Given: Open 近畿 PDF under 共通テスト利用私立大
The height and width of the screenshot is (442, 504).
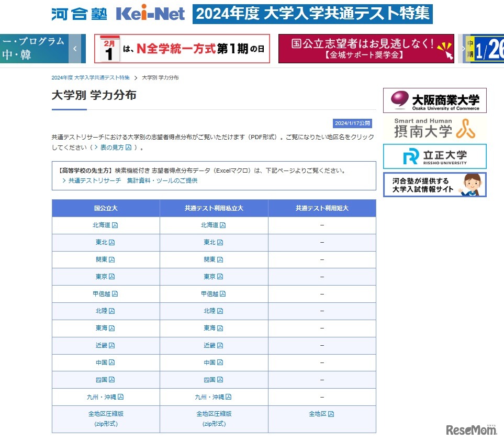Looking at the screenshot, I should click(x=214, y=345).
